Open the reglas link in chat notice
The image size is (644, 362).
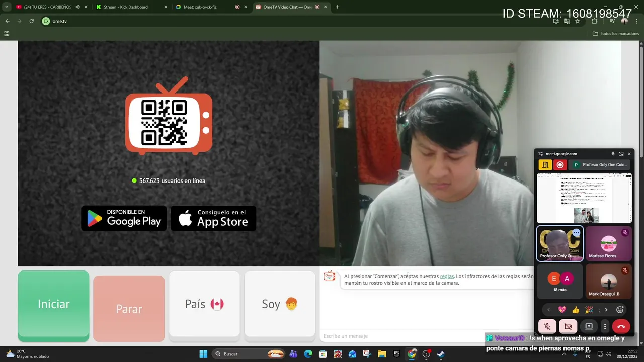click(447, 276)
